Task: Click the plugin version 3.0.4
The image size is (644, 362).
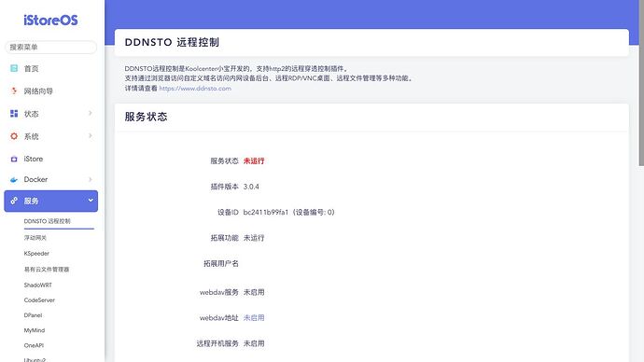Action: pyautogui.click(x=251, y=187)
